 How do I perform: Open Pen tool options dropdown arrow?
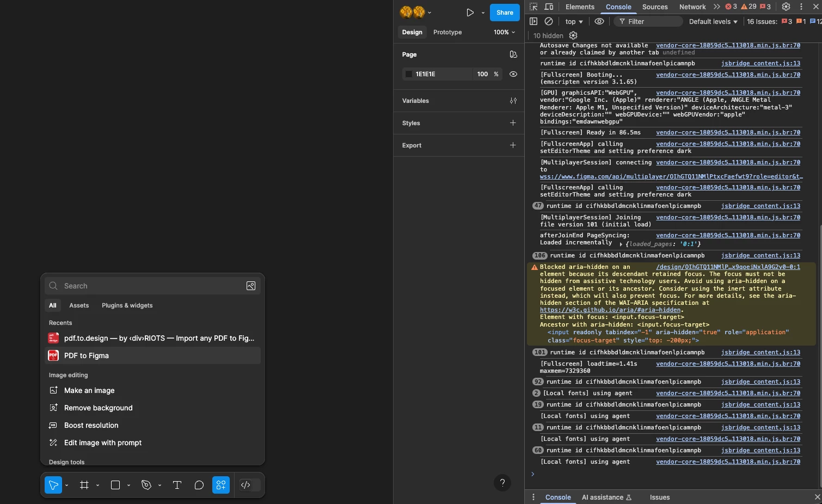click(160, 485)
